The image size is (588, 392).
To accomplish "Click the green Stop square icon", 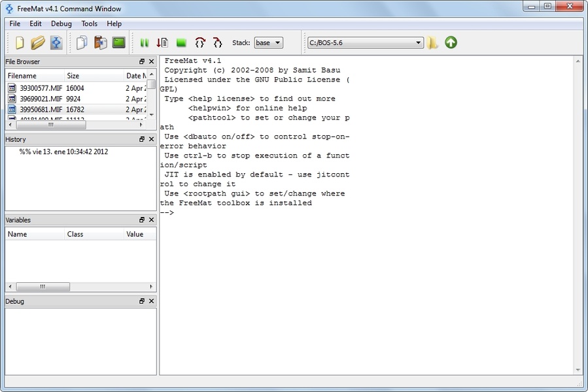I will pyautogui.click(x=181, y=42).
